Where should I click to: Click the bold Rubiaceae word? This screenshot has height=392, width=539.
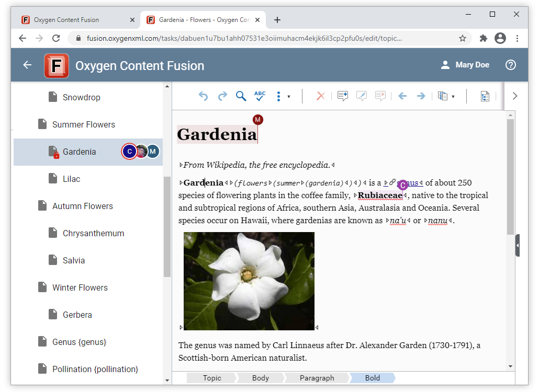[380, 195]
